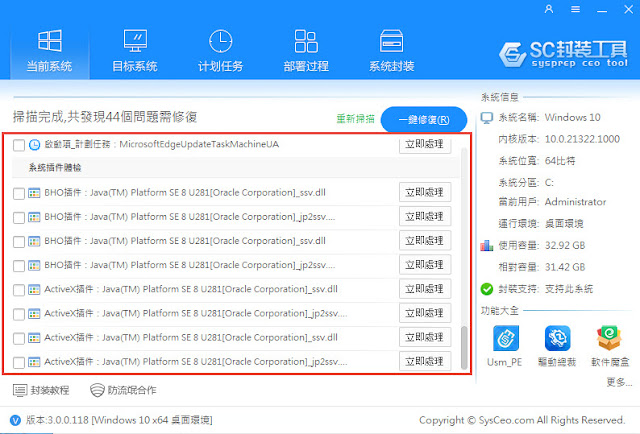Click the scrollbar thumb of the issue list
This screenshot has width=640, height=434.
point(464,347)
